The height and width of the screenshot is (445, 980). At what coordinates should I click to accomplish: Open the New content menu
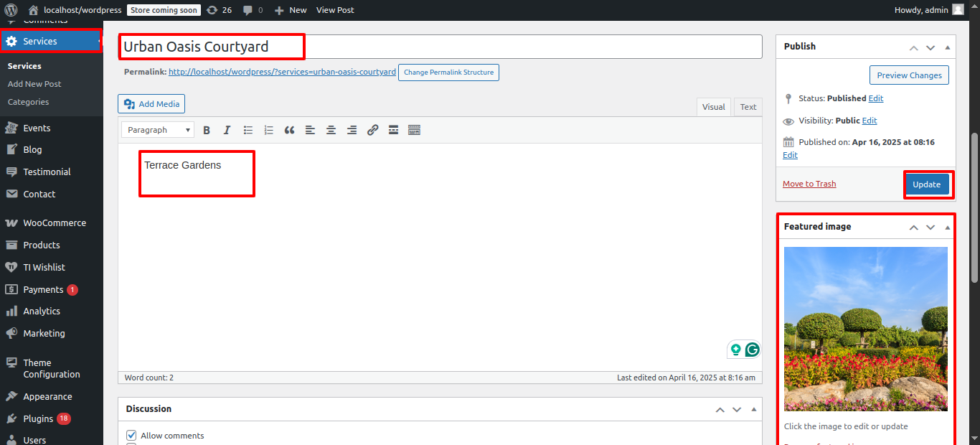pos(291,10)
